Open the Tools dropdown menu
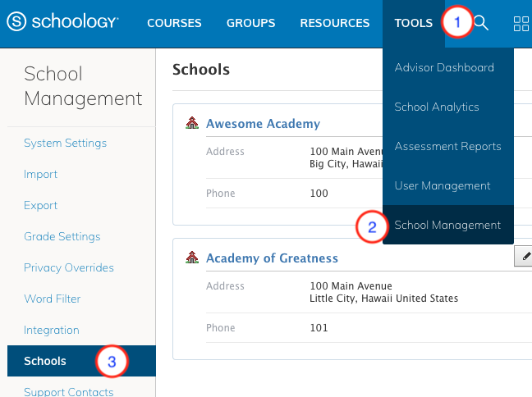This screenshot has width=532, height=397. point(413,23)
